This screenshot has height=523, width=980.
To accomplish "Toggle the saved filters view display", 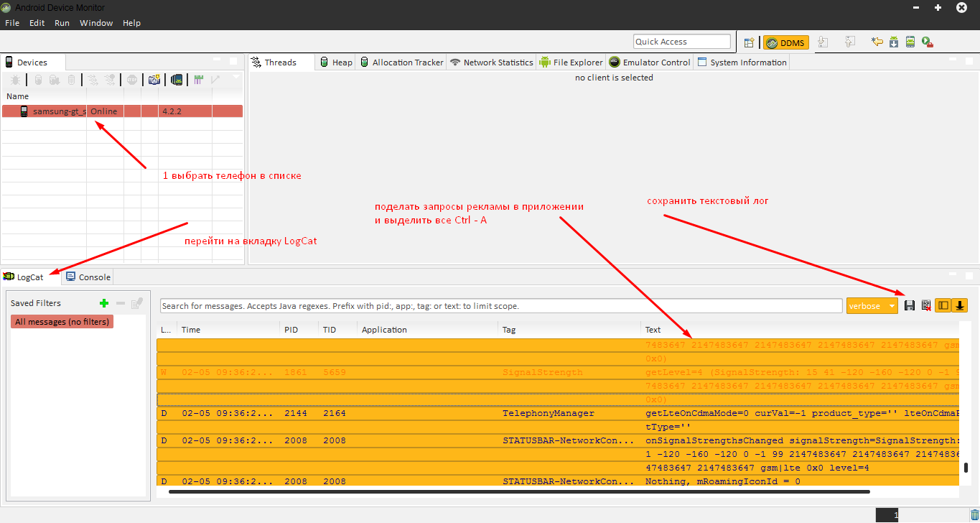I will (943, 305).
